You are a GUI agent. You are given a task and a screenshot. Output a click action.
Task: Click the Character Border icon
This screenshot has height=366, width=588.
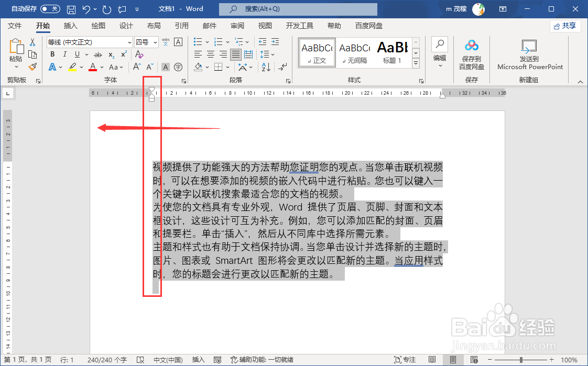(178, 41)
